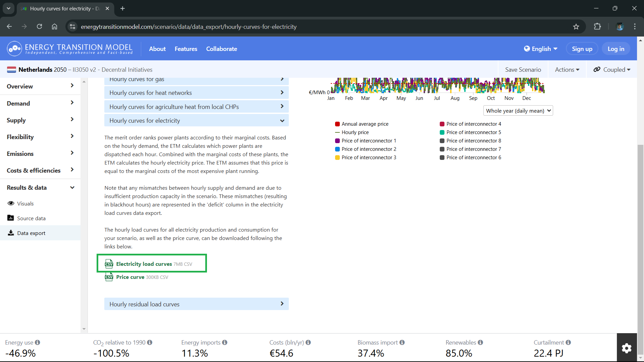644x362 pixels.
Task: Bookmark this page with the star icon
Action: (x=576, y=27)
